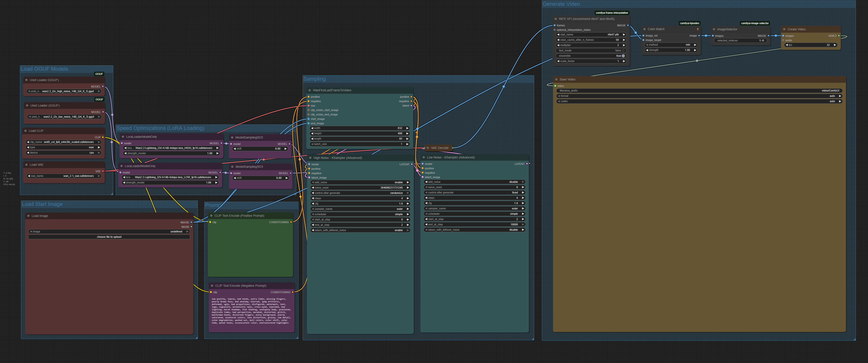Click the comfyui-image-selector badge
Screen dimensions: 868x363
point(755,23)
